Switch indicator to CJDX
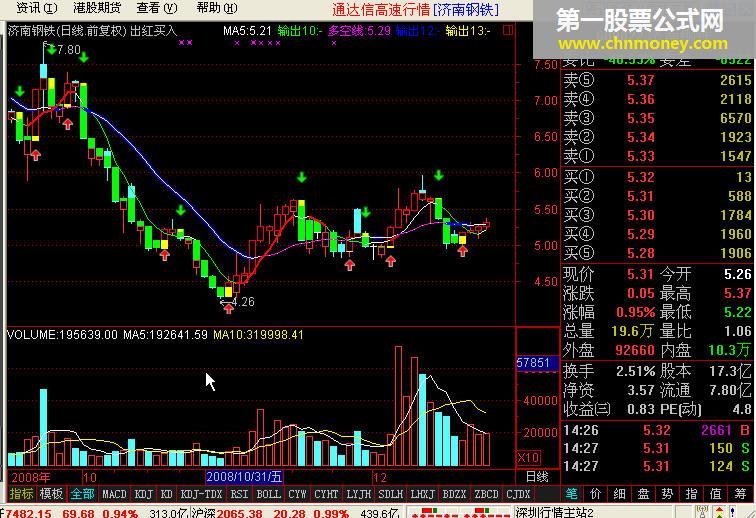 tap(518, 494)
